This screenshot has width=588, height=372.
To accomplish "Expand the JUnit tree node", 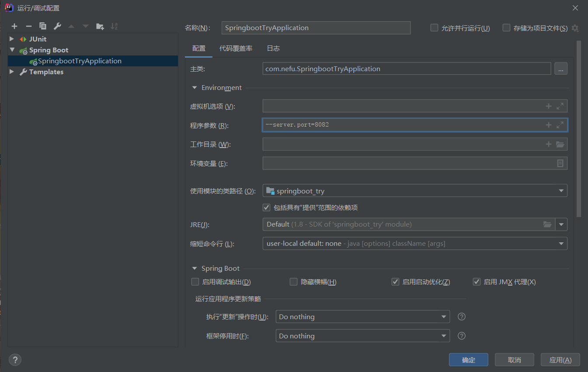I will (12, 39).
